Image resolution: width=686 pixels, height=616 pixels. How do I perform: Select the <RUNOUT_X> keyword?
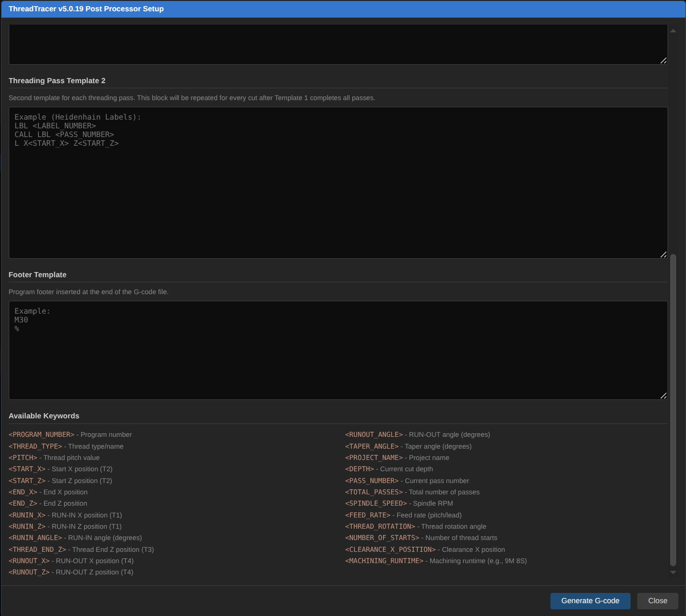29,561
